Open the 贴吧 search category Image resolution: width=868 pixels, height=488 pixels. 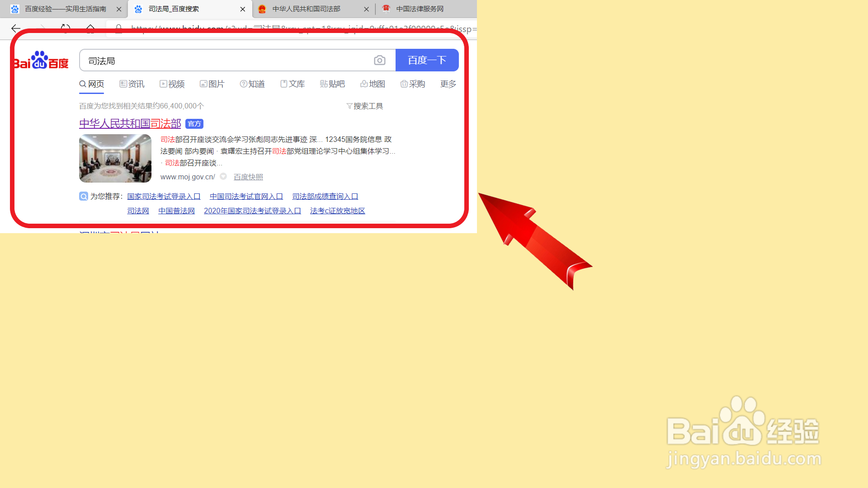[332, 84]
